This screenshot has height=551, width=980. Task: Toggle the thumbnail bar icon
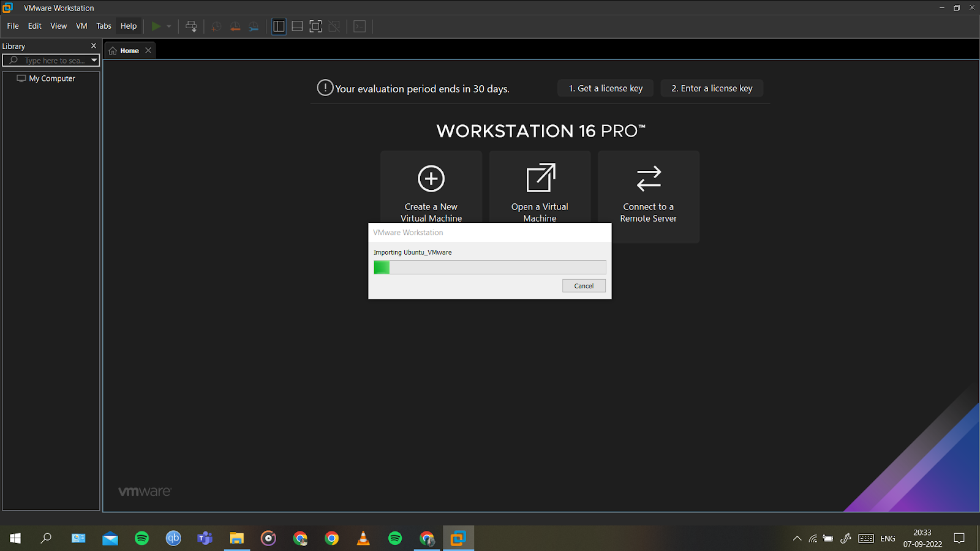(x=297, y=26)
